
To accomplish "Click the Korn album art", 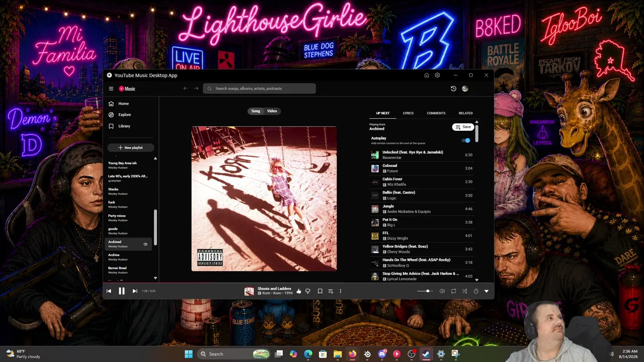I will [x=264, y=199].
